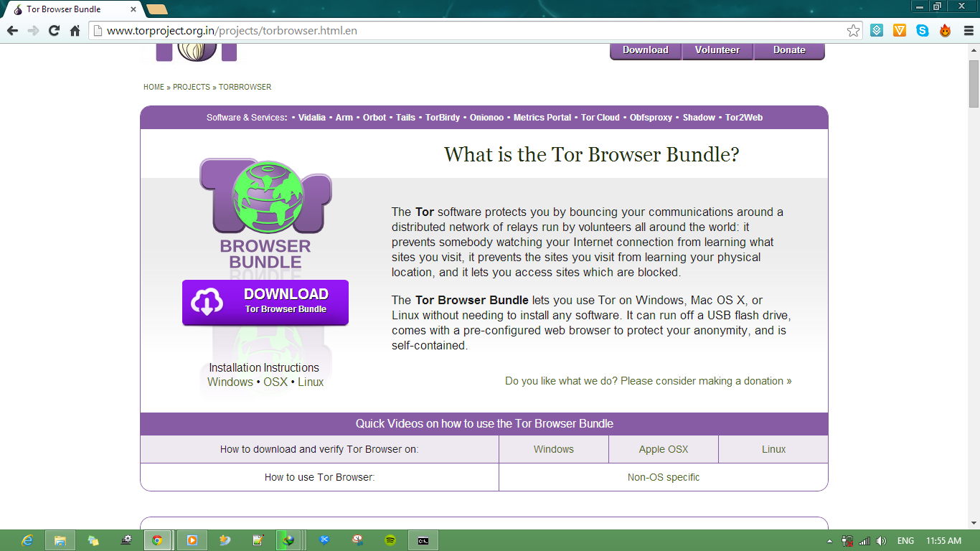
Task: Open Arm in Software & Services bar
Action: pos(344,118)
